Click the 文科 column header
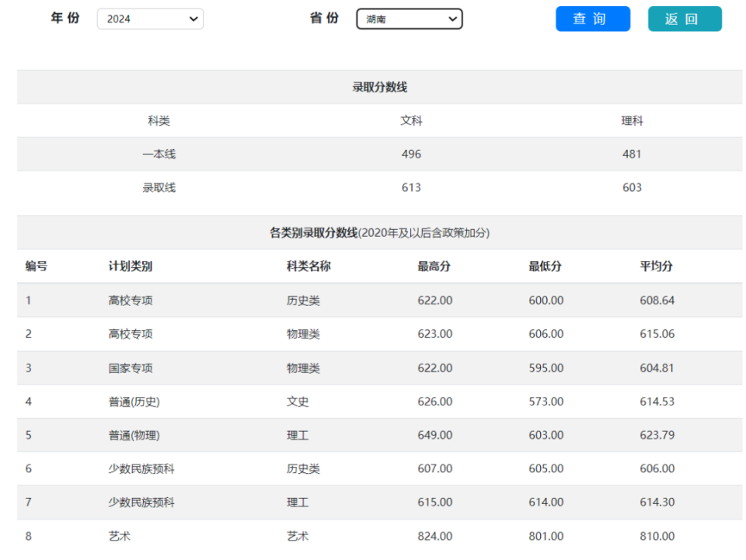 click(411, 120)
